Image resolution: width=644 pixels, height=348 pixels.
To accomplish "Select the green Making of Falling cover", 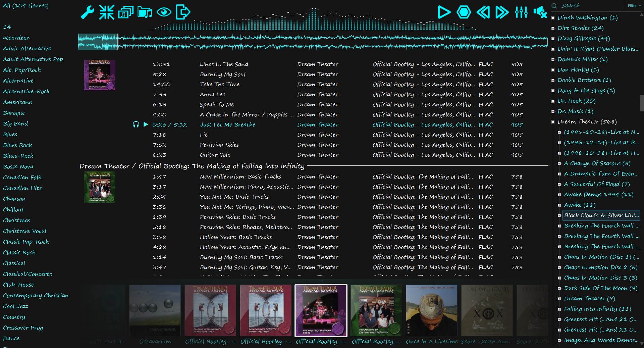I will point(376,310).
